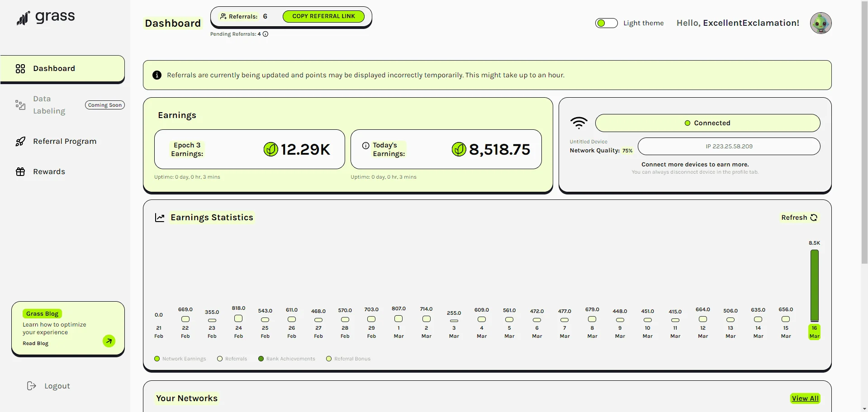Click the Untitled Device label

coord(588,142)
